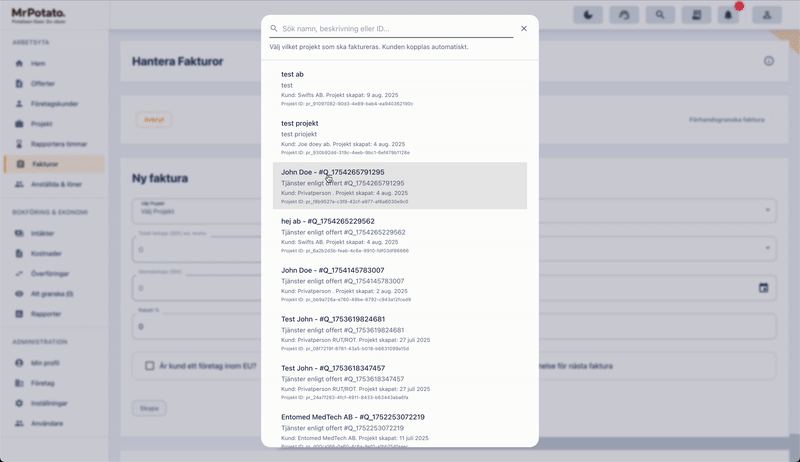Expand the first dropdown arrow on the form's right side
The image size is (800, 462).
coord(767,210)
